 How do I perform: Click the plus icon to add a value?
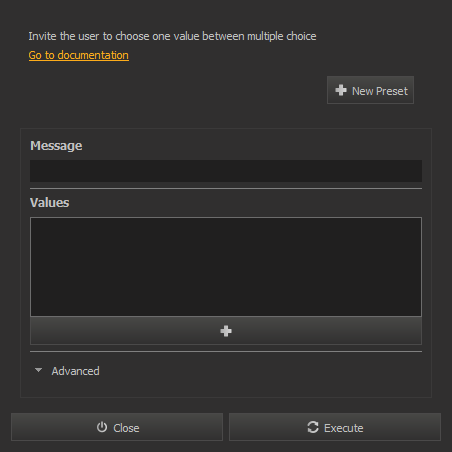coord(226,331)
